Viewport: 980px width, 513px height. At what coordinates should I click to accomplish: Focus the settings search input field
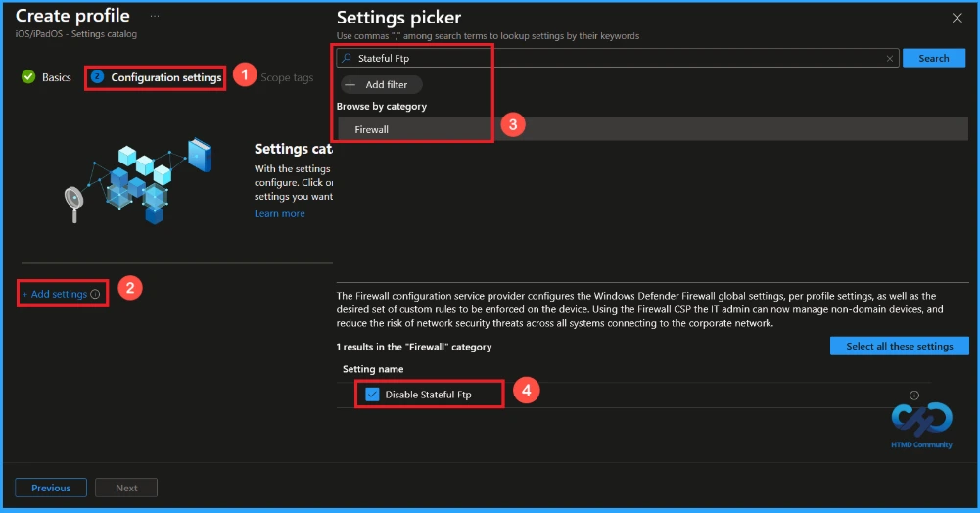(x=618, y=58)
